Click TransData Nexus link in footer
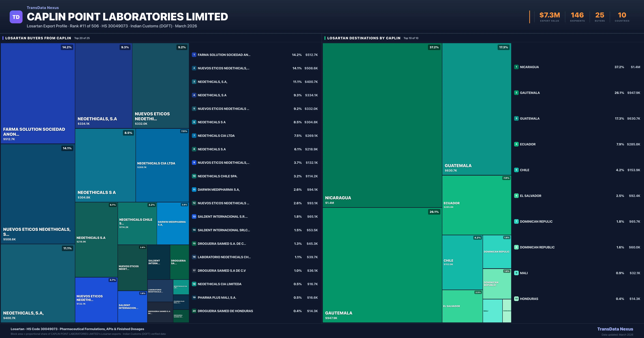Image resolution: width=644 pixels, height=338 pixels. pyautogui.click(x=615, y=329)
